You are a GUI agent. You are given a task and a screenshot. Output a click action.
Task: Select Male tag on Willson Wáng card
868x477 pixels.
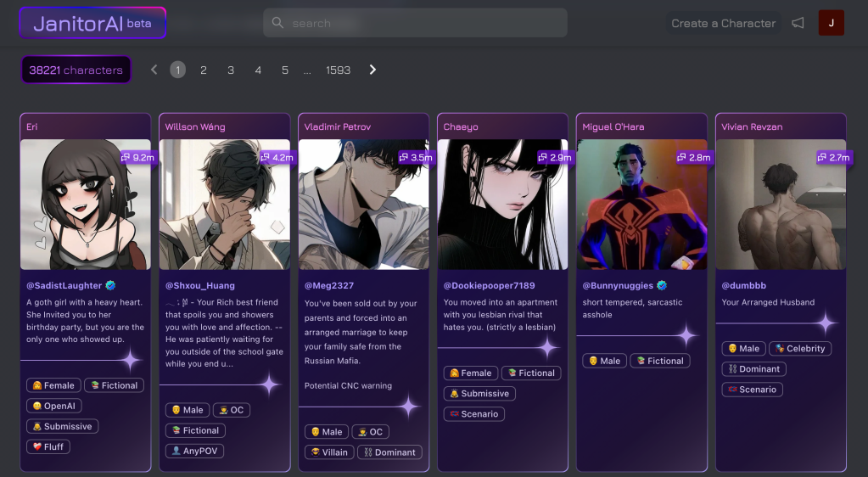point(188,410)
